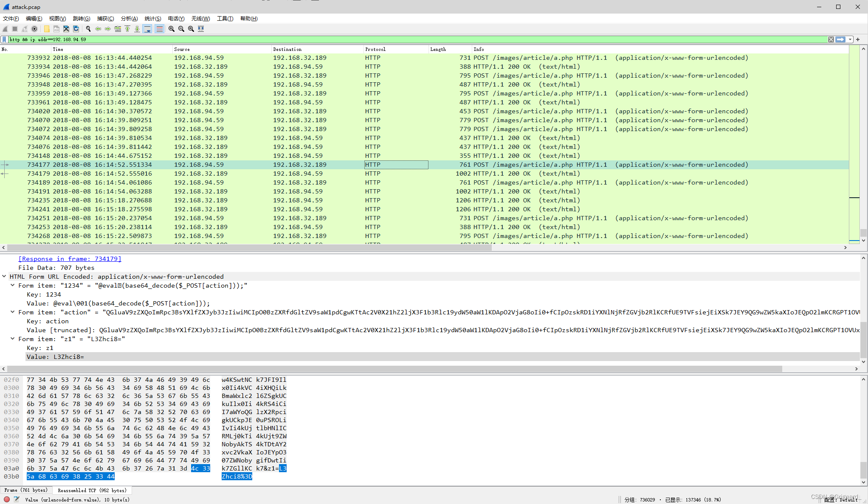Sort packet list by Length column

[450, 49]
